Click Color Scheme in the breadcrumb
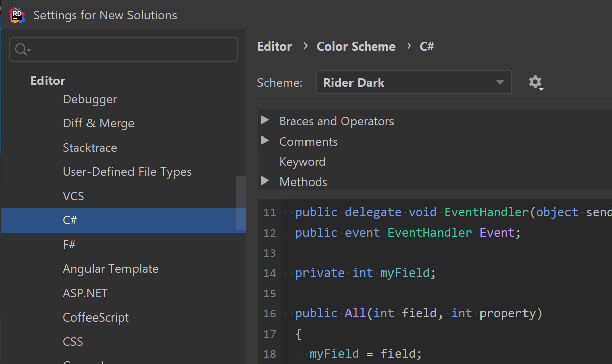 pyautogui.click(x=356, y=47)
